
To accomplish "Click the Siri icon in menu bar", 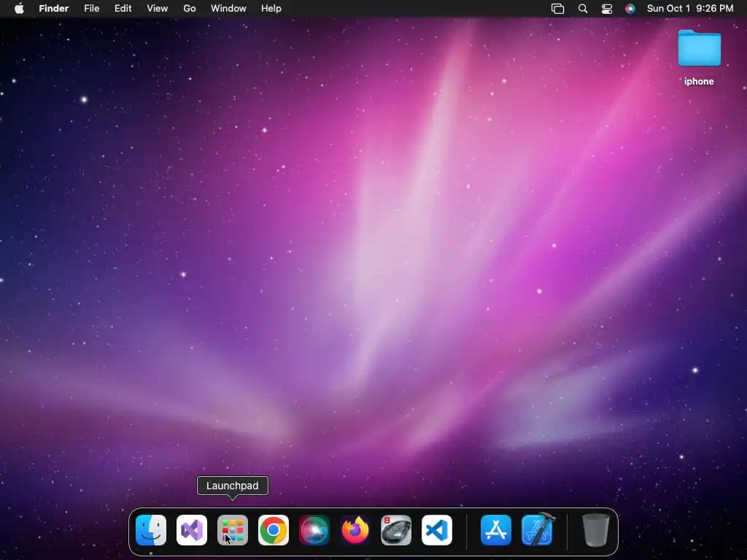I will [630, 9].
